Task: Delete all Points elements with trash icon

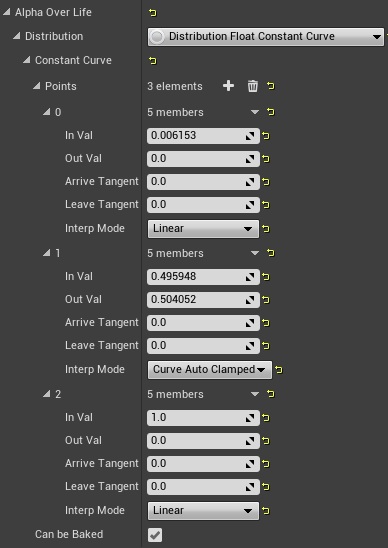Action: pyautogui.click(x=253, y=86)
